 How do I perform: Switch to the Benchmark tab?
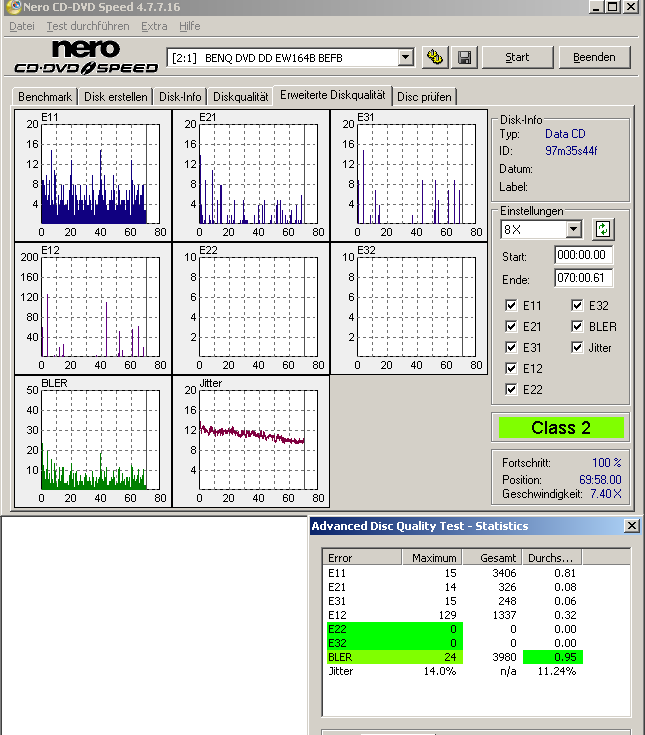coord(45,97)
